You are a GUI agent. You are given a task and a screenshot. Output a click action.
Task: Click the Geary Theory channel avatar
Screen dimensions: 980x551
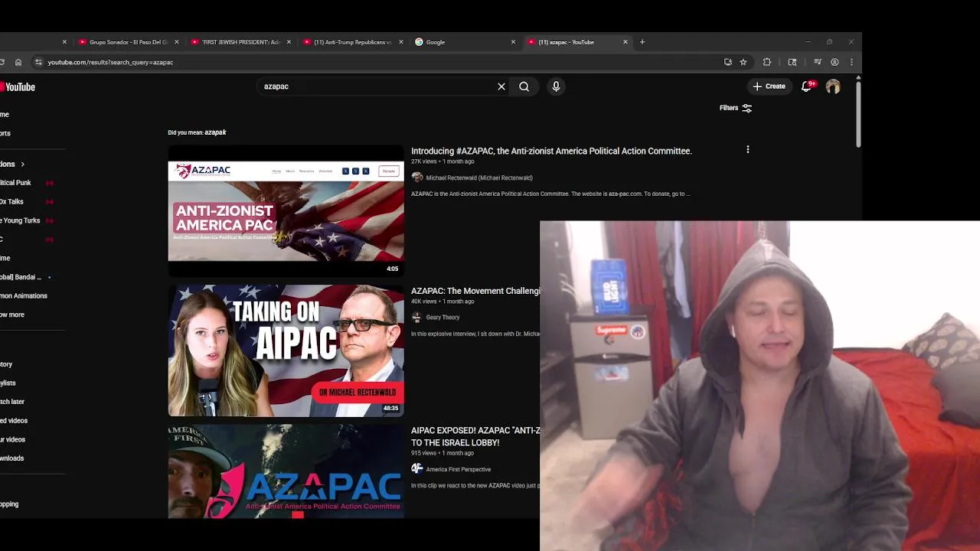[x=416, y=317]
